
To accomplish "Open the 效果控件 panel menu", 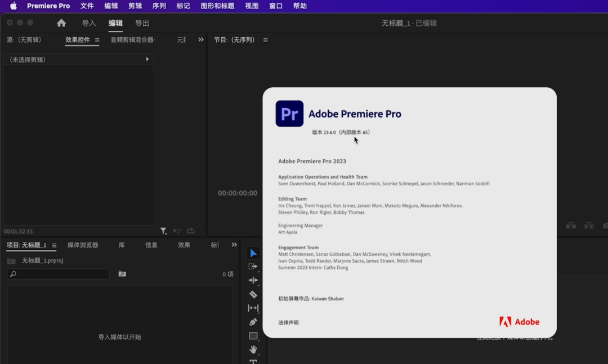I will click(x=97, y=41).
